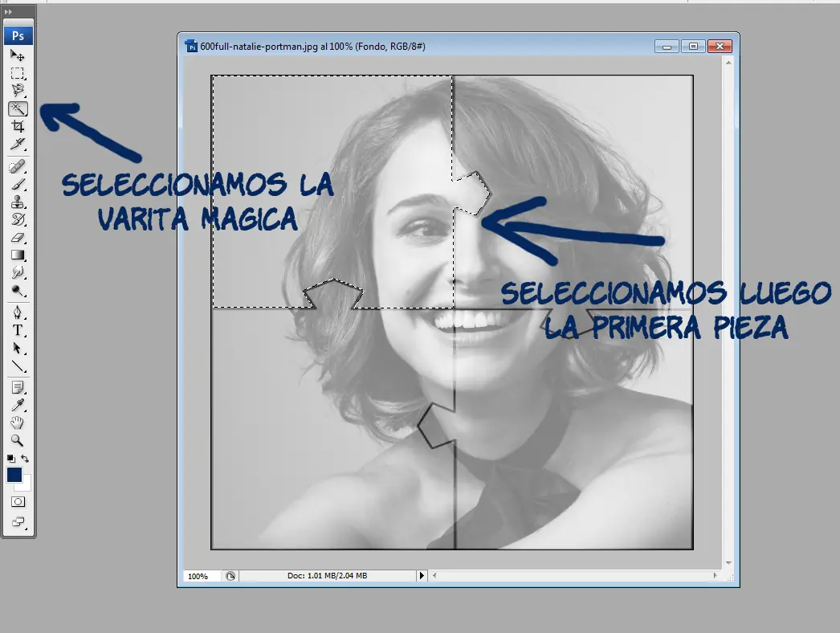Toggle Quick Mask mode
This screenshot has height=633, width=840.
[x=17, y=501]
